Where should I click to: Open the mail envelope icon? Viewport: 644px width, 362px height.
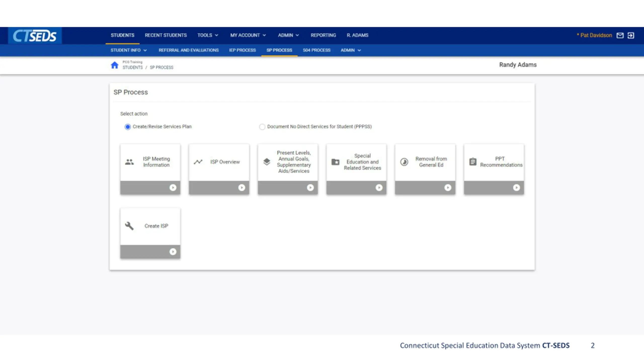pyautogui.click(x=620, y=35)
